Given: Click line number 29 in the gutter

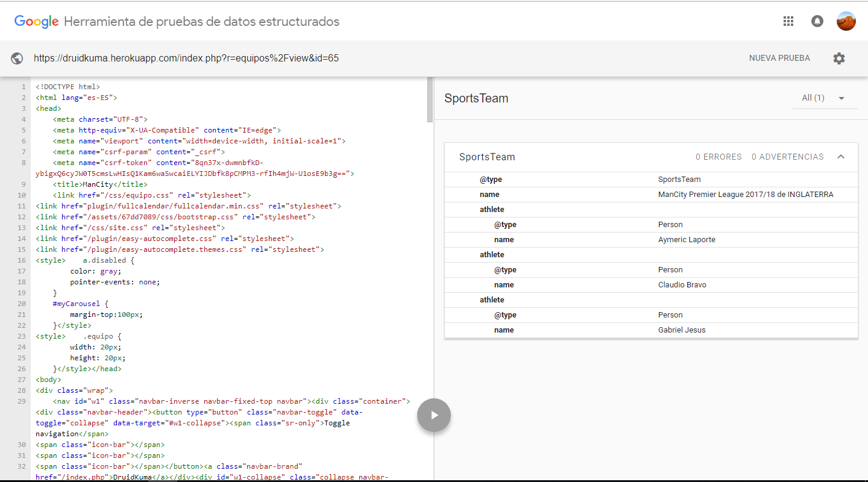Looking at the screenshot, I should [22, 401].
